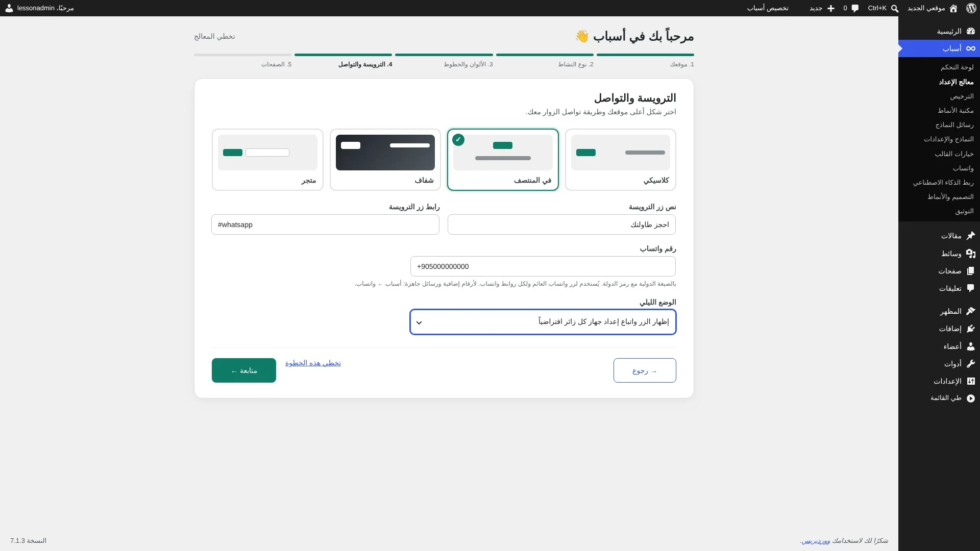Open واتساب submenu item
Screen dimensions: 980x551
963,168
